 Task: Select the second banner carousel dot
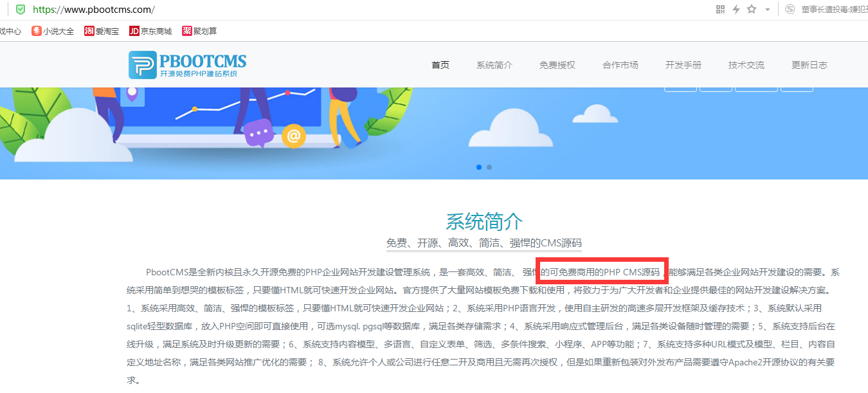coord(489,167)
